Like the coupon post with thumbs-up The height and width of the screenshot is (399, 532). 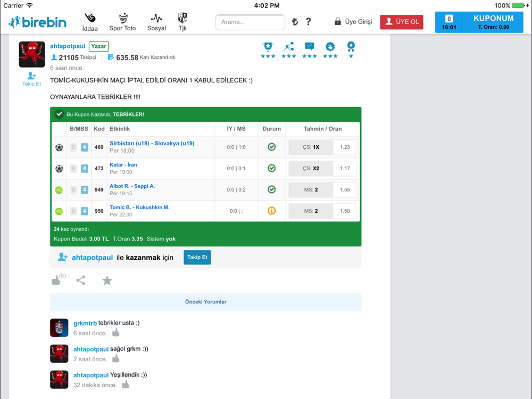56,280
